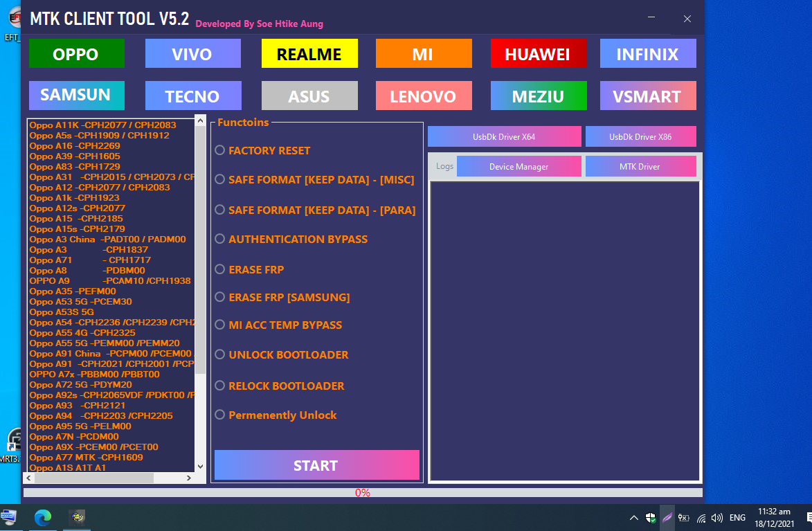Image resolution: width=812 pixels, height=531 pixels.
Task: Click the MTK Driver button
Action: pos(640,166)
